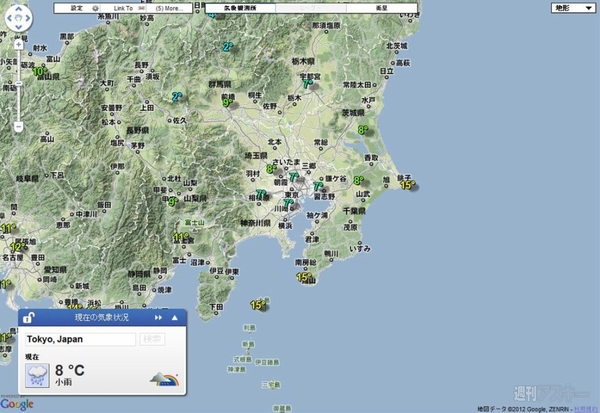Zoom out with the minus button
This screenshot has height=413, width=600.
[x=18, y=126]
